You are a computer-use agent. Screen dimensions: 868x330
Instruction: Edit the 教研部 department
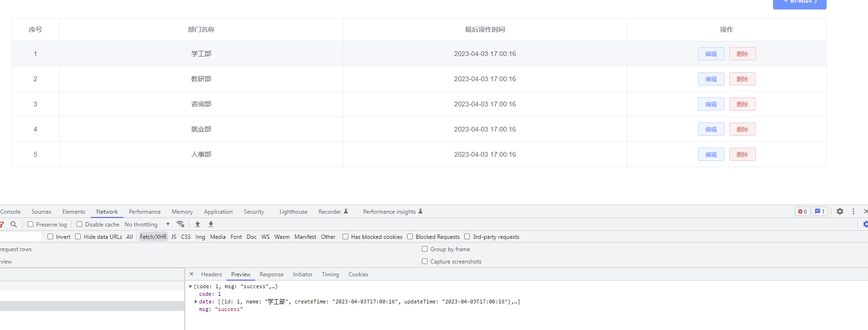point(711,79)
